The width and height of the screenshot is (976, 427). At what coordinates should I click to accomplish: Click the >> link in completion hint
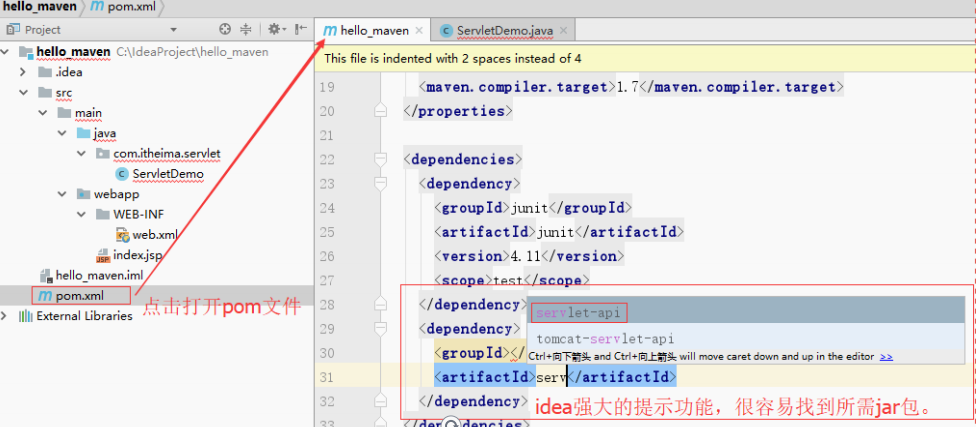click(x=887, y=357)
